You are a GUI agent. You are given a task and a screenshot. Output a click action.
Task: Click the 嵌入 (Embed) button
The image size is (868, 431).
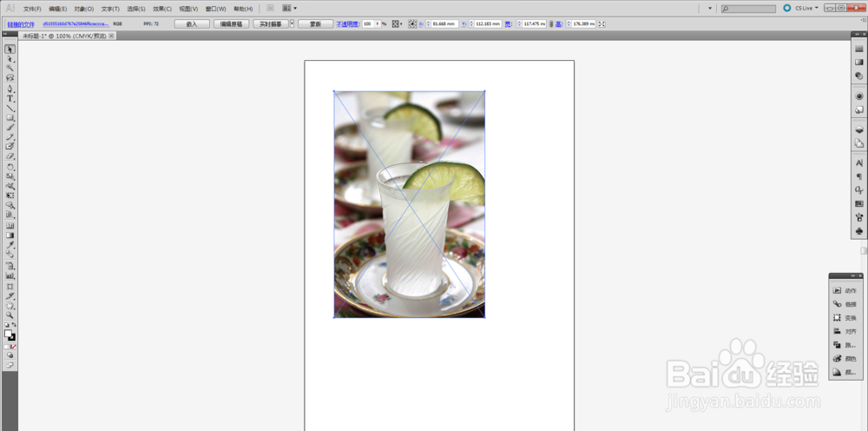coord(192,23)
